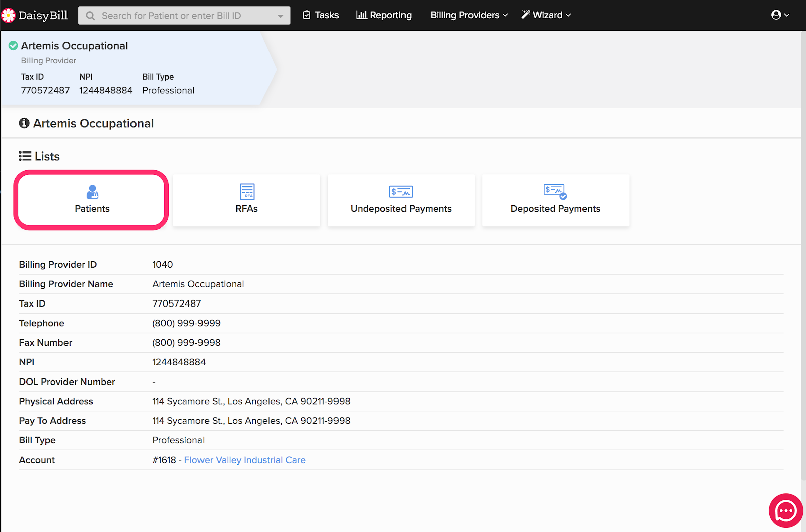Click the DaisyBill brand name
The image size is (806, 532).
tap(43, 15)
